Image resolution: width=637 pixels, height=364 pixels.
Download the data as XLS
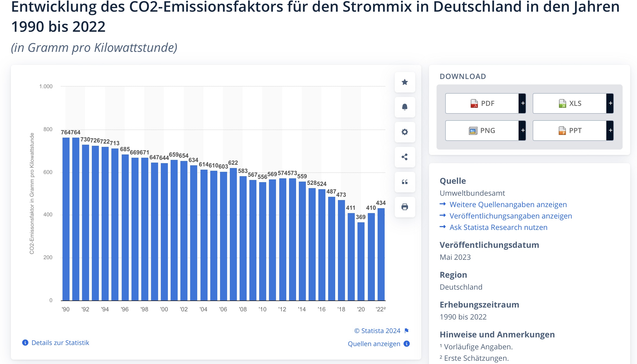570,103
